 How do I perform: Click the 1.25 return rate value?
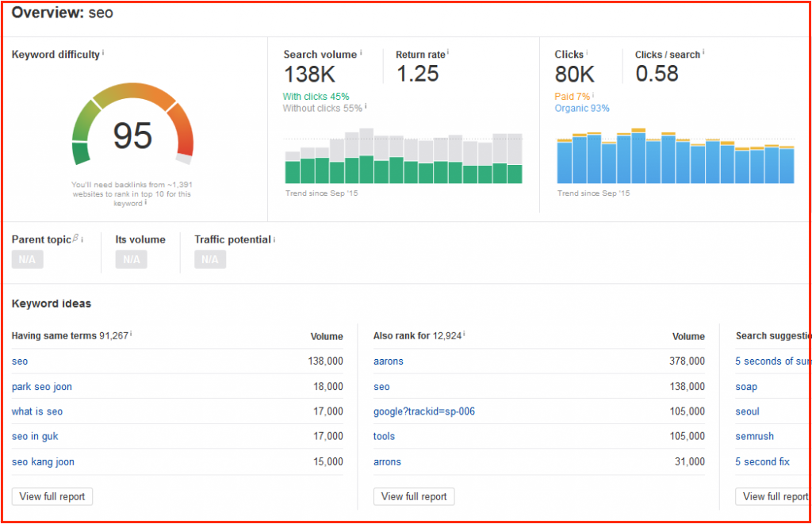tap(418, 74)
